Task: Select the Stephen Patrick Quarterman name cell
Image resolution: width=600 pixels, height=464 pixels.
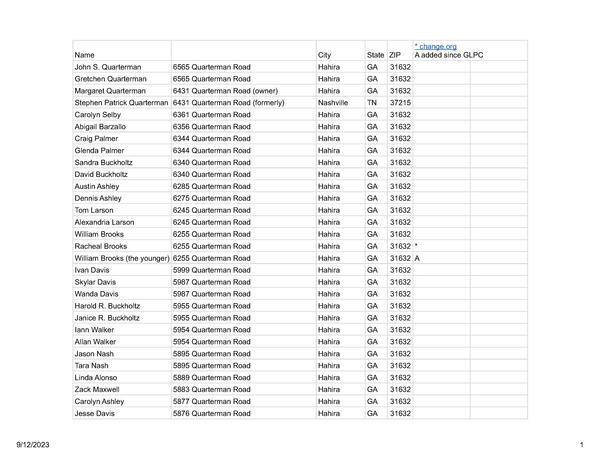Action: (x=121, y=102)
